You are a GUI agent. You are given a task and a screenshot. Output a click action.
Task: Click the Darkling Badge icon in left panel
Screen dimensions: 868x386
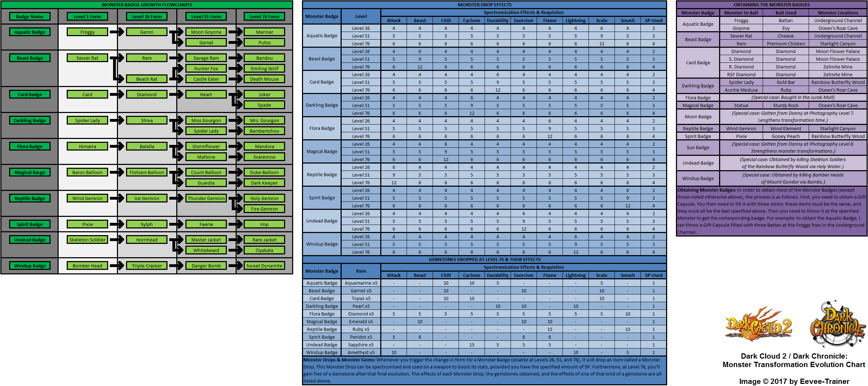click(x=29, y=121)
